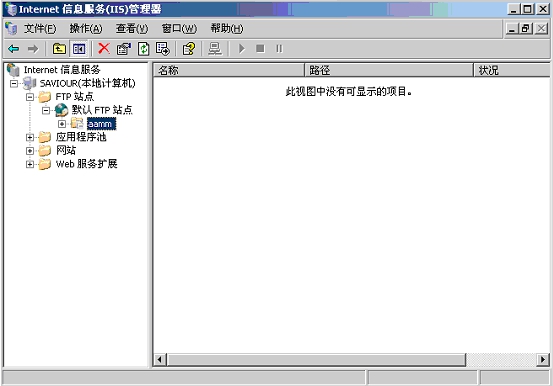Open the 帮助(H) menu
This screenshot has height=386, width=553.
coord(227,29)
